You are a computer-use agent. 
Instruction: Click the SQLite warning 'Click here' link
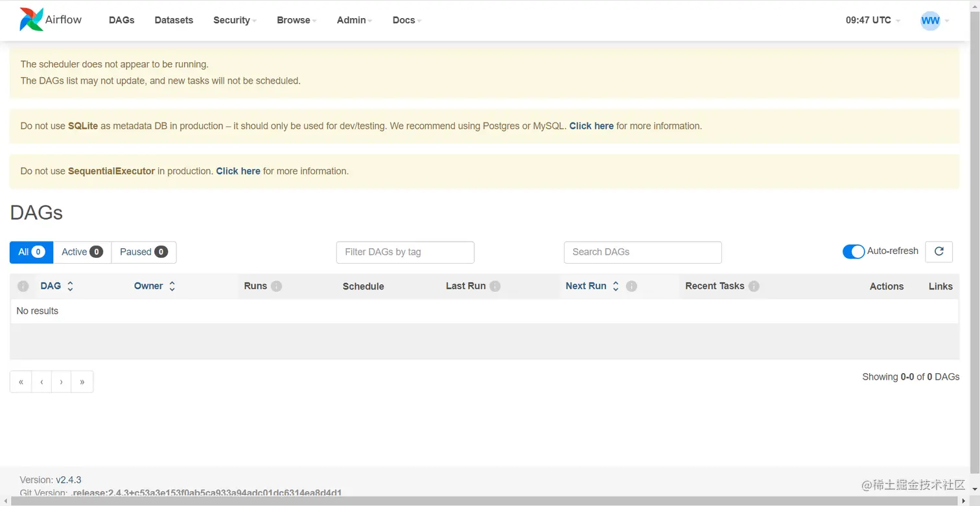pyautogui.click(x=591, y=126)
